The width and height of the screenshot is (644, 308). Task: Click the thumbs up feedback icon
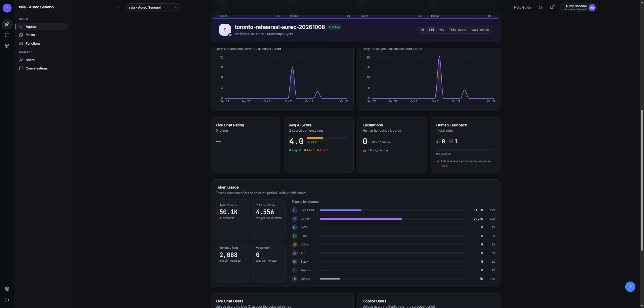coord(438,141)
